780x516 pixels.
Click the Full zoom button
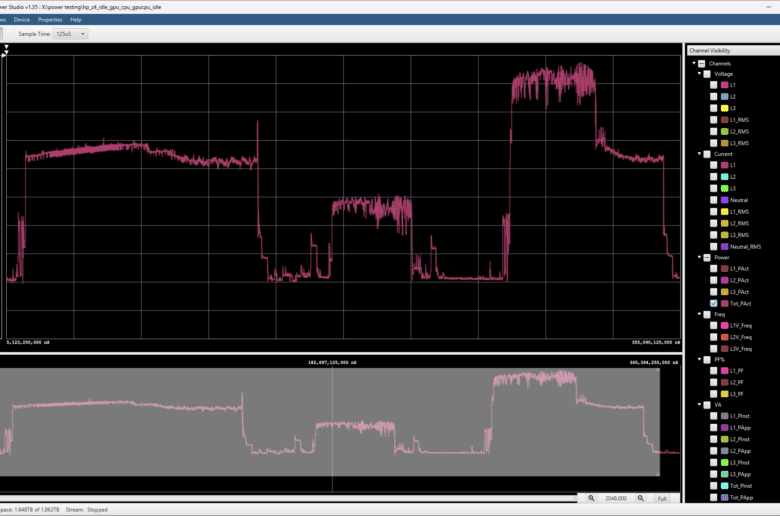662,498
